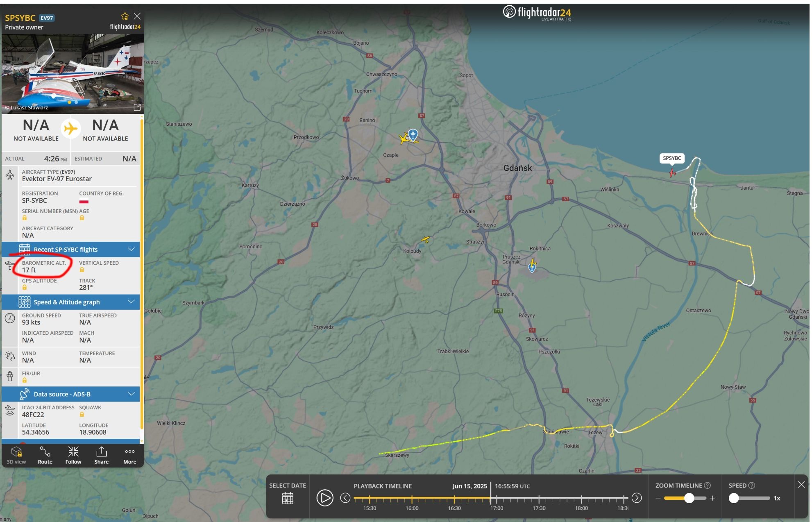
Task: Close the SPSYBC aircraft details panel
Action: point(137,16)
